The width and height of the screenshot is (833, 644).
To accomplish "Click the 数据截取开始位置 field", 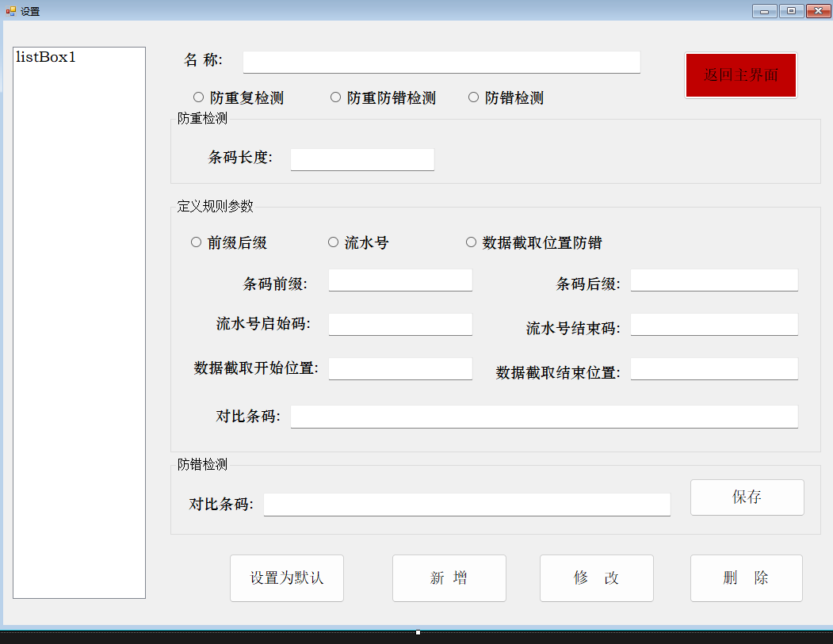I will [x=400, y=368].
